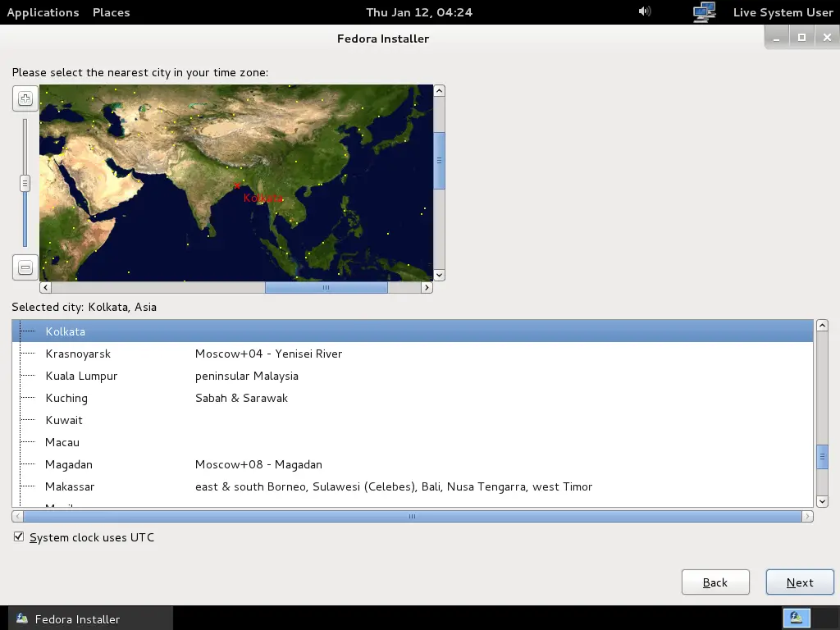Select Kuching in the city list
The height and width of the screenshot is (630, 840).
point(413,398)
